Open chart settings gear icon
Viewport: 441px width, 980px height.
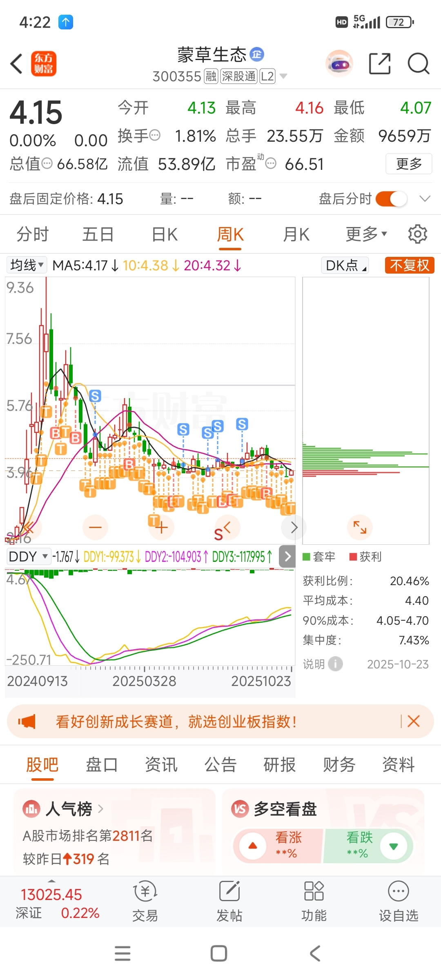click(x=417, y=234)
